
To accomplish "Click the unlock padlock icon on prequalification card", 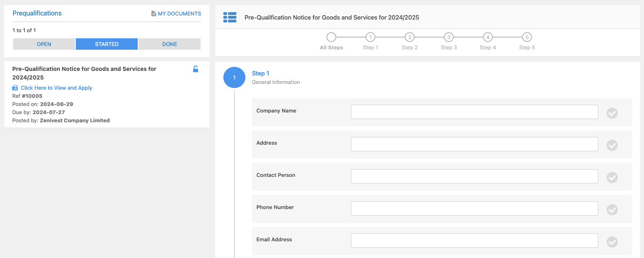I will 196,69.
